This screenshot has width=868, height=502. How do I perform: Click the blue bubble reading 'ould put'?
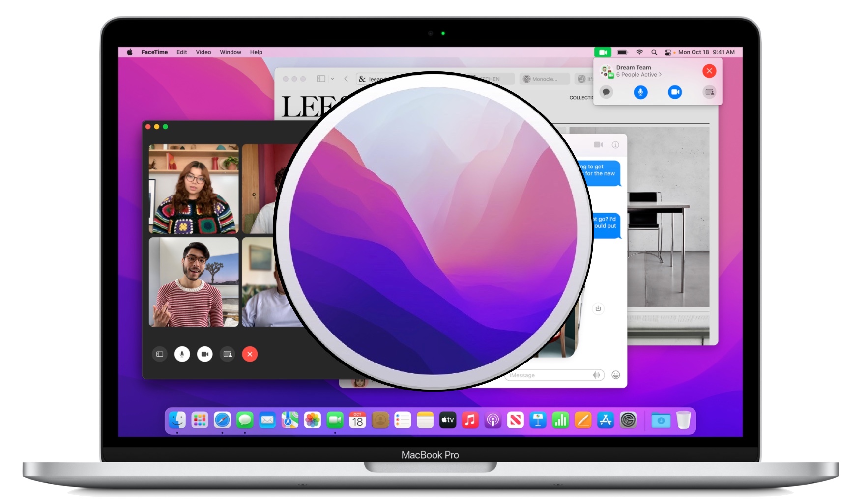606,226
